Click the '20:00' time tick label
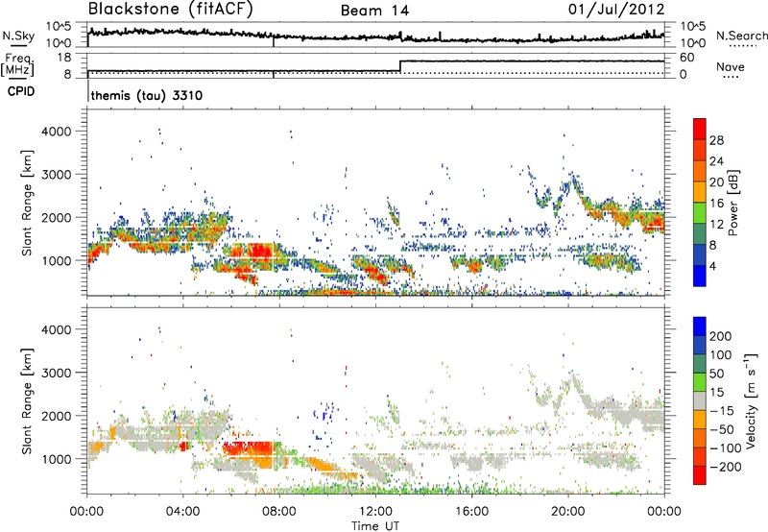The image size is (768, 532). point(567,512)
